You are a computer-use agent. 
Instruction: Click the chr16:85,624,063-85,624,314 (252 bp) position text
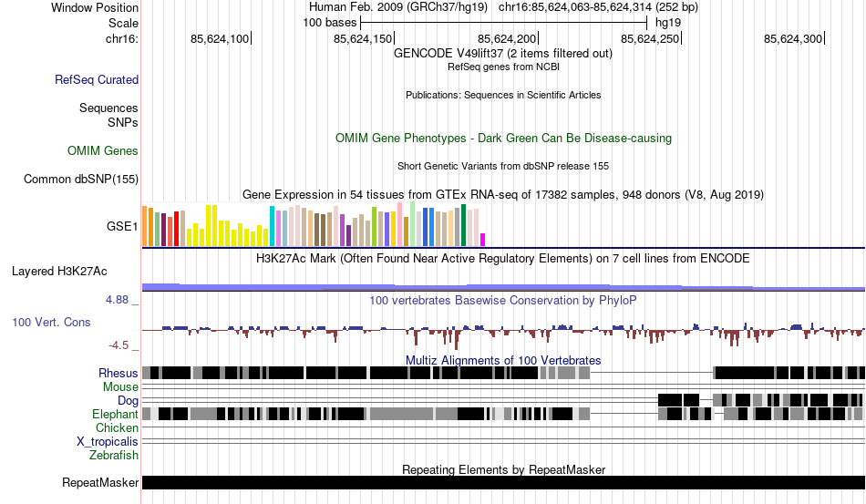[x=598, y=7]
